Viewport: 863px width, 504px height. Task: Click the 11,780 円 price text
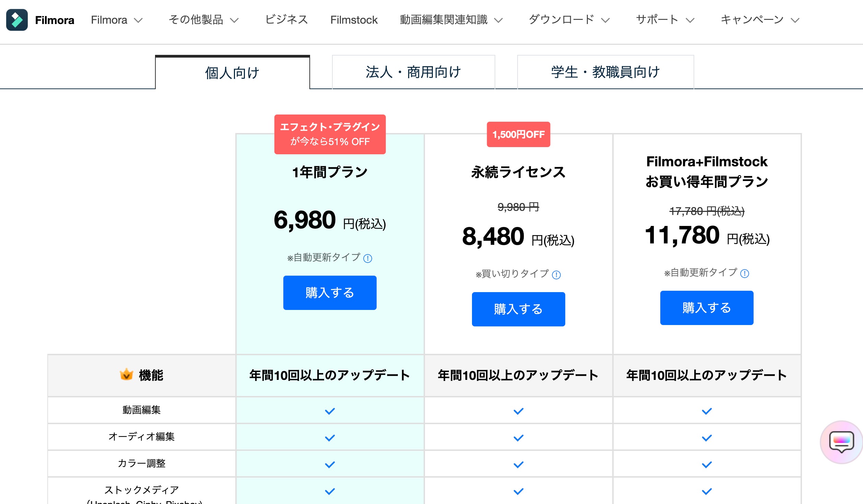[x=707, y=235]
